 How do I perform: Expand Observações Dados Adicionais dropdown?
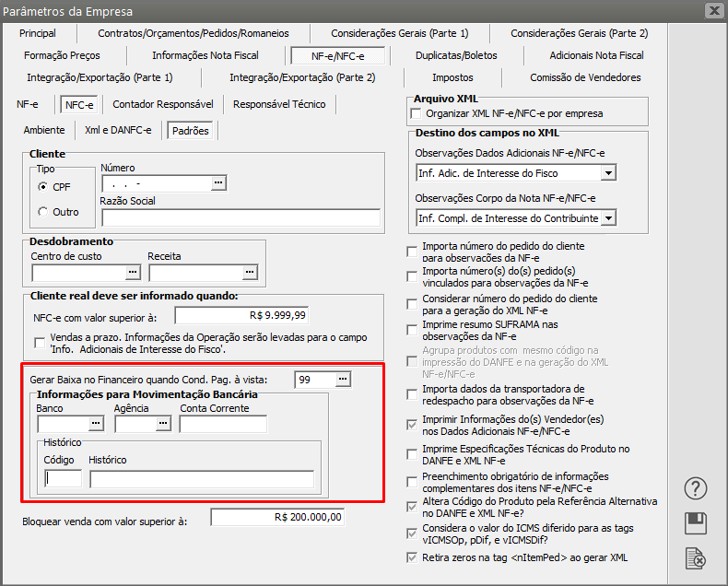point(607,172)
